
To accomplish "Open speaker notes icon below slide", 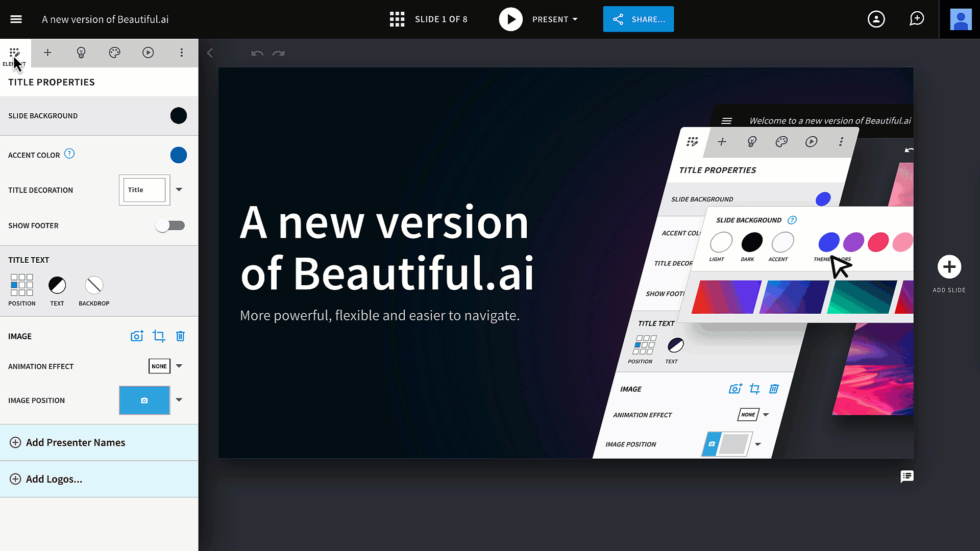I will (x=907, y=477).
